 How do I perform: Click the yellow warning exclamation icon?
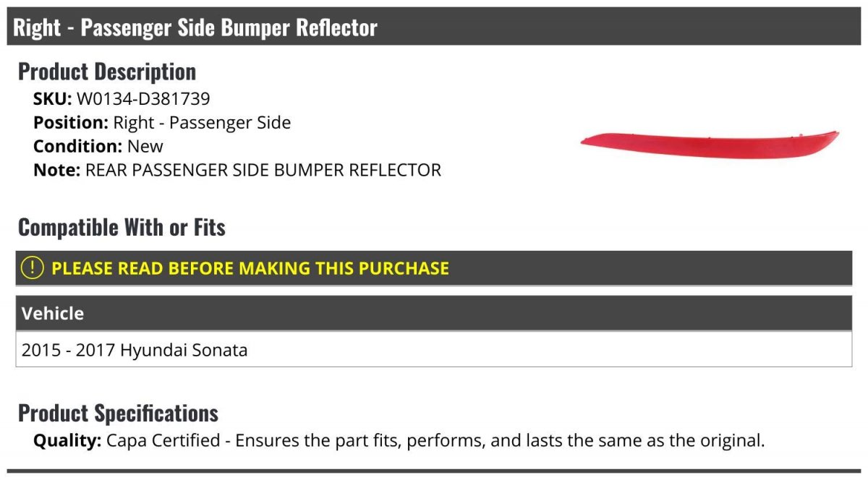click(33, 268)
